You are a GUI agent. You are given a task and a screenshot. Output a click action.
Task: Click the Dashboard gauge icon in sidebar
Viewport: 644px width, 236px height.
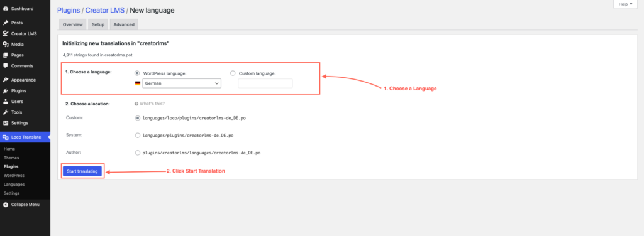click(6, 9)
